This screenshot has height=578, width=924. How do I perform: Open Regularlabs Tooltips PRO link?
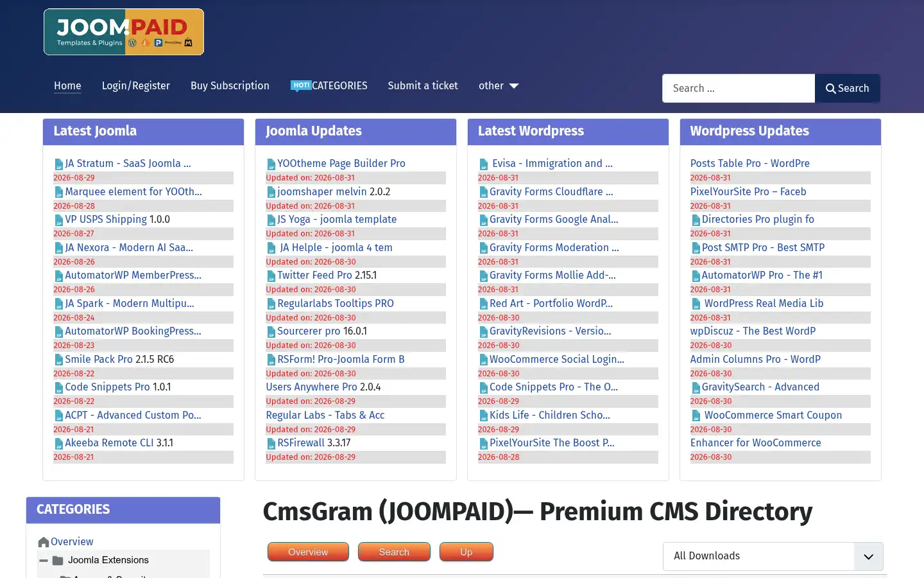(336, 303)
